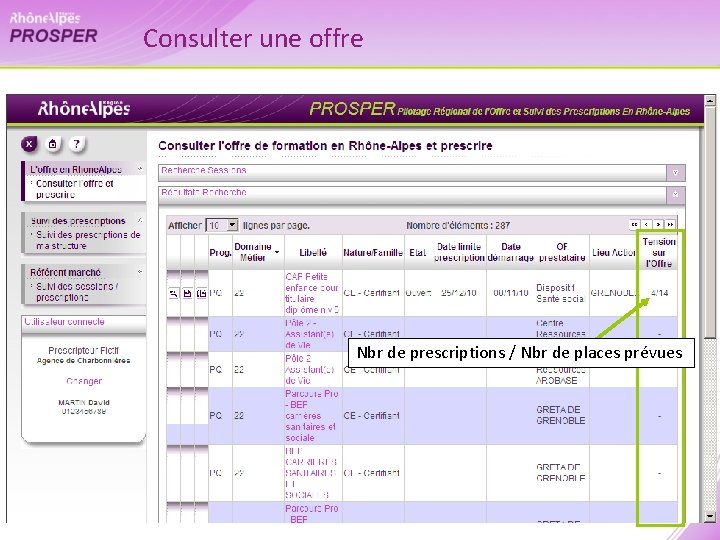Click the Changer link for connected user

coord(84,381)
